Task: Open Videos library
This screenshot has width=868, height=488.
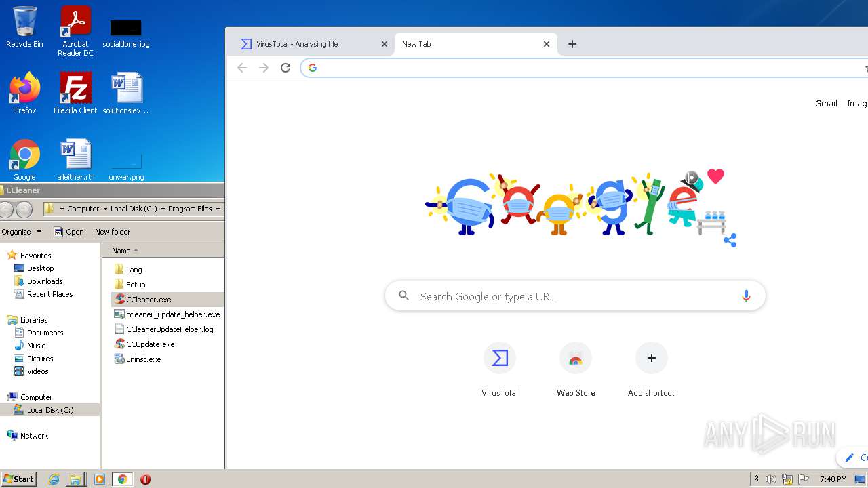Action: point(31,371)
